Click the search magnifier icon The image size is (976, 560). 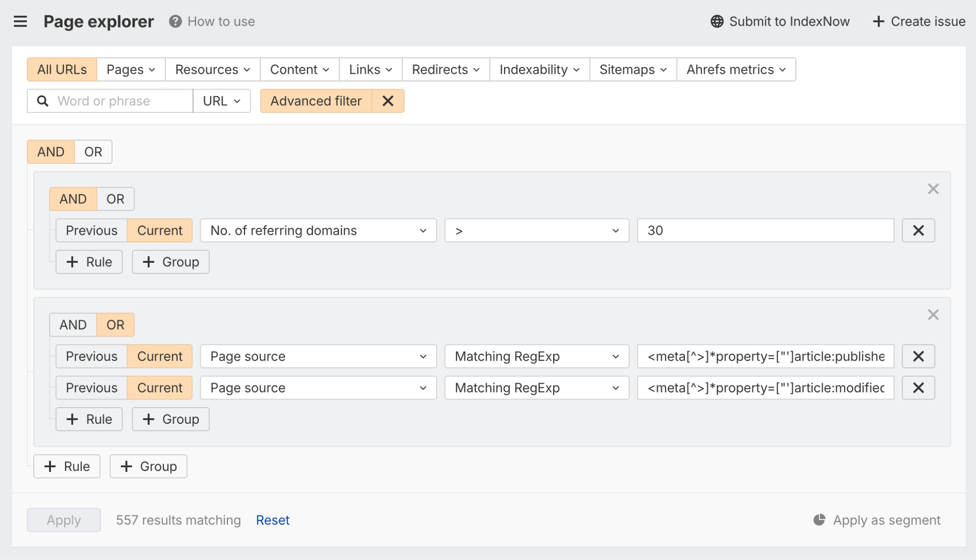[x=42, y=100]
